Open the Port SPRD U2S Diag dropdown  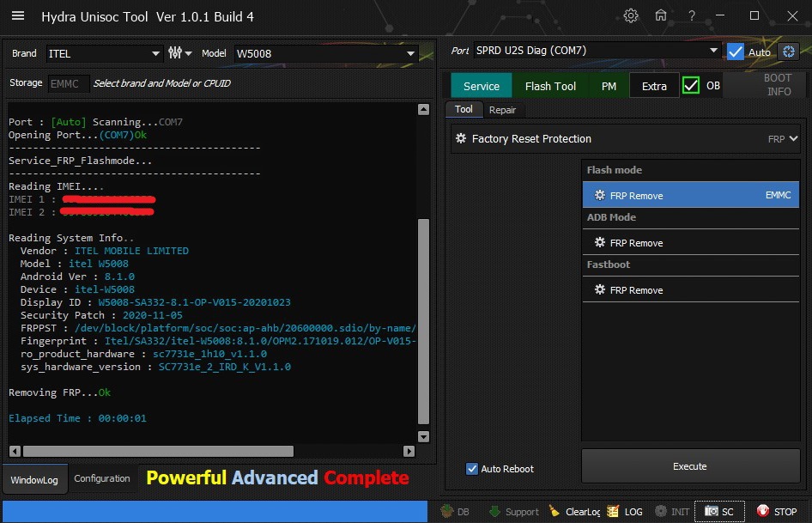click(x=597, y=51)
